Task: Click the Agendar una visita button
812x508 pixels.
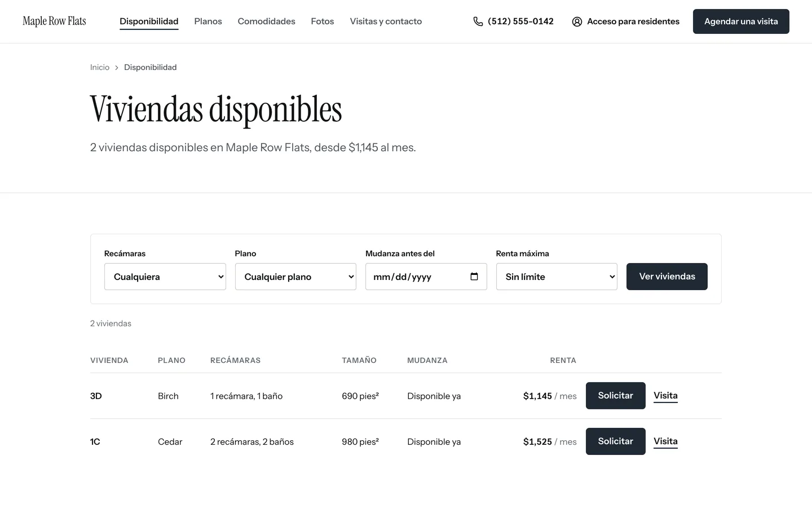Action: tap(741, 21)
